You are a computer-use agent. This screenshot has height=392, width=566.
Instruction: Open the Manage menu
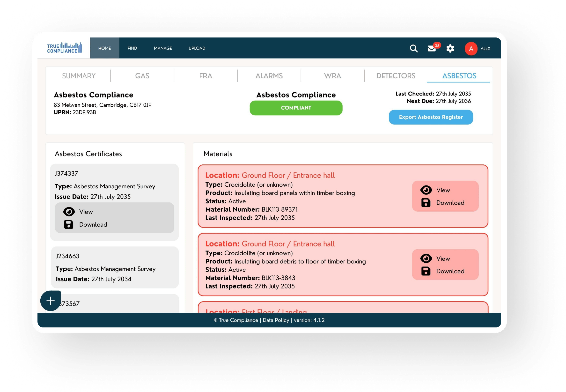[x=163, y=48]
